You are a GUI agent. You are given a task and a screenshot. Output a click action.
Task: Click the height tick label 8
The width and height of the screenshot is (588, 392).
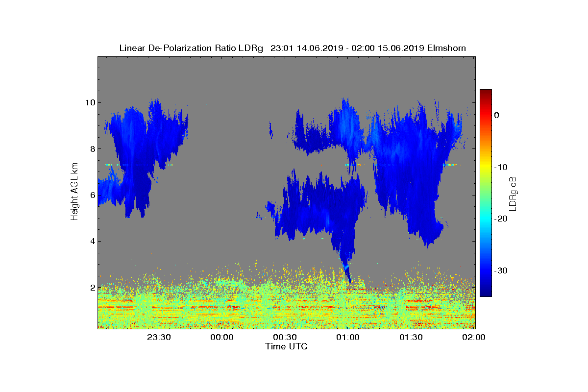[92, 149]
